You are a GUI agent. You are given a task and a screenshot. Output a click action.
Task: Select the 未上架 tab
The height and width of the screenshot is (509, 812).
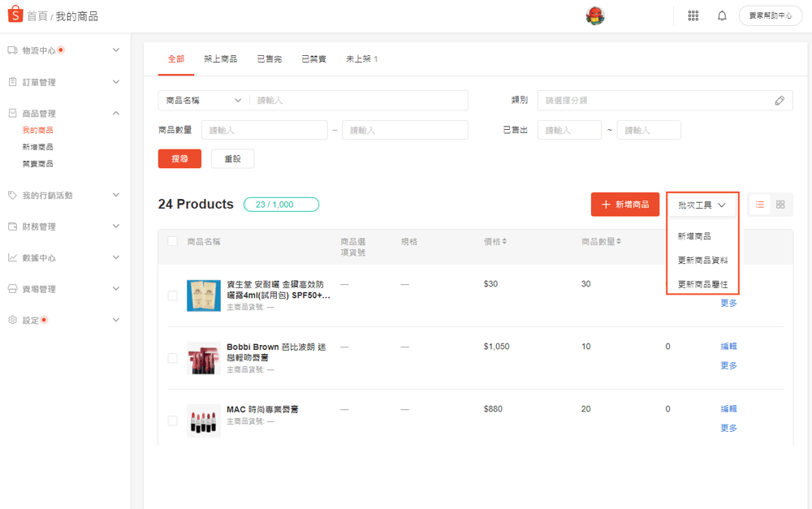point(362,59)
